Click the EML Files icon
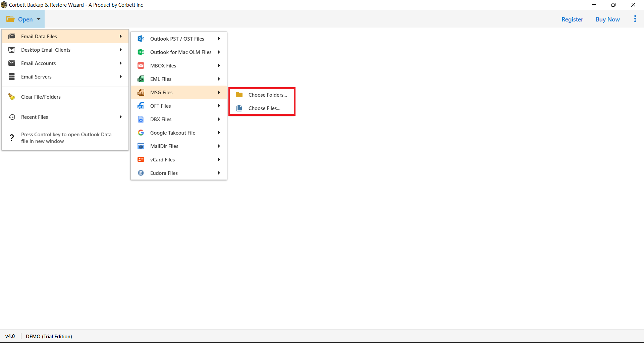644x343 pixels. coord(141,79)
